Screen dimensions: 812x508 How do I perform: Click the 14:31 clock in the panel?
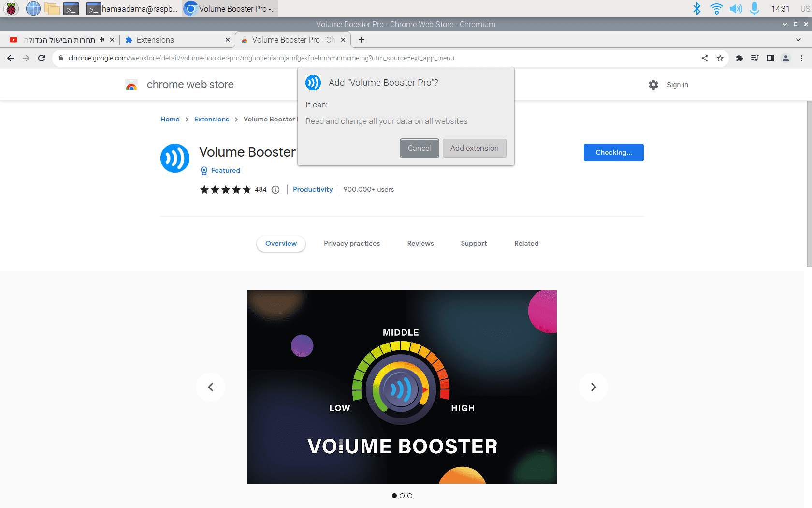(780, 9)
